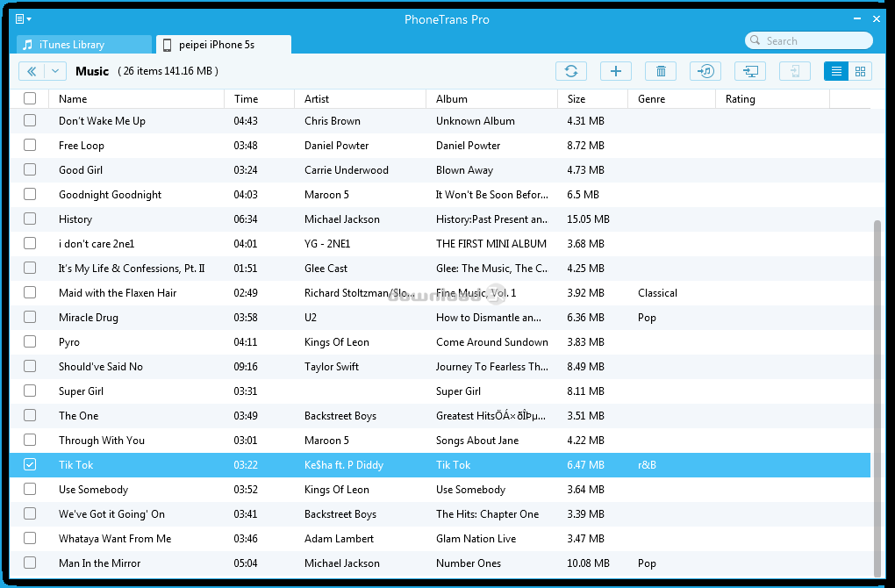
Task: Check the Don't Wake Me Up checkbox
Action: tap(30, 120)
